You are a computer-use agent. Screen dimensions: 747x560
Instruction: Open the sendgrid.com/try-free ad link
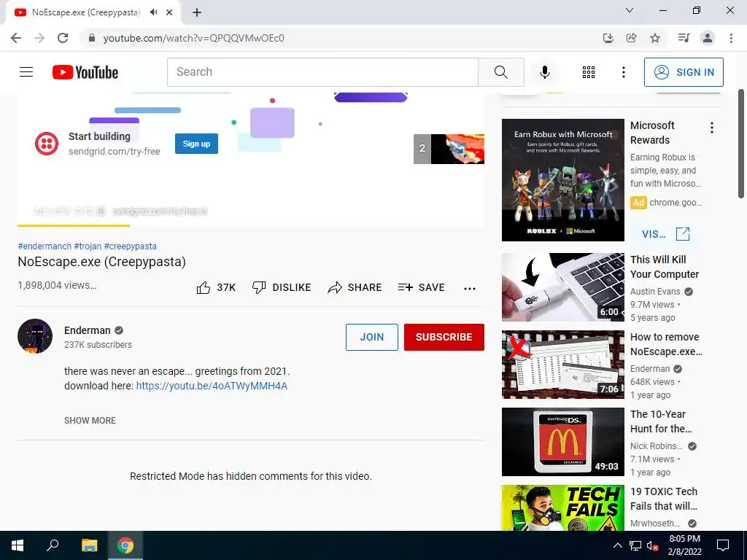click(x=115, y=152)
